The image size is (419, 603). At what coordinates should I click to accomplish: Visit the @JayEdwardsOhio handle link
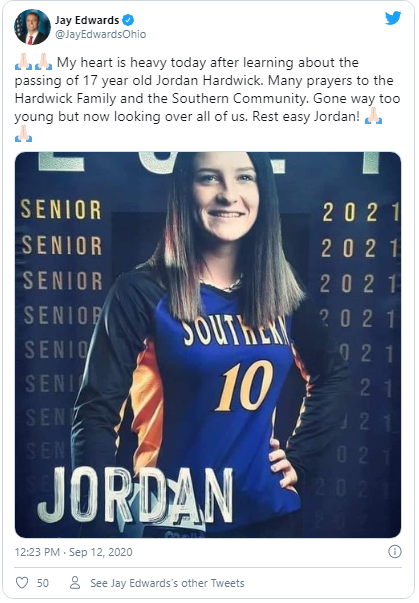(x=101, y=34)
